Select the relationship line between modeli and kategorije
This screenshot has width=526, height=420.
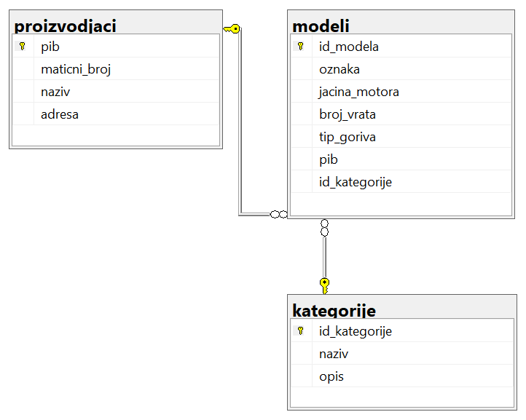(324, 257)
